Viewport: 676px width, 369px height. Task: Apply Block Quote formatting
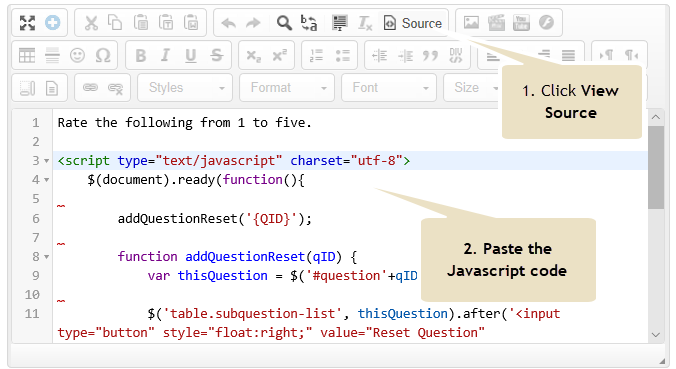coord(430,55)
